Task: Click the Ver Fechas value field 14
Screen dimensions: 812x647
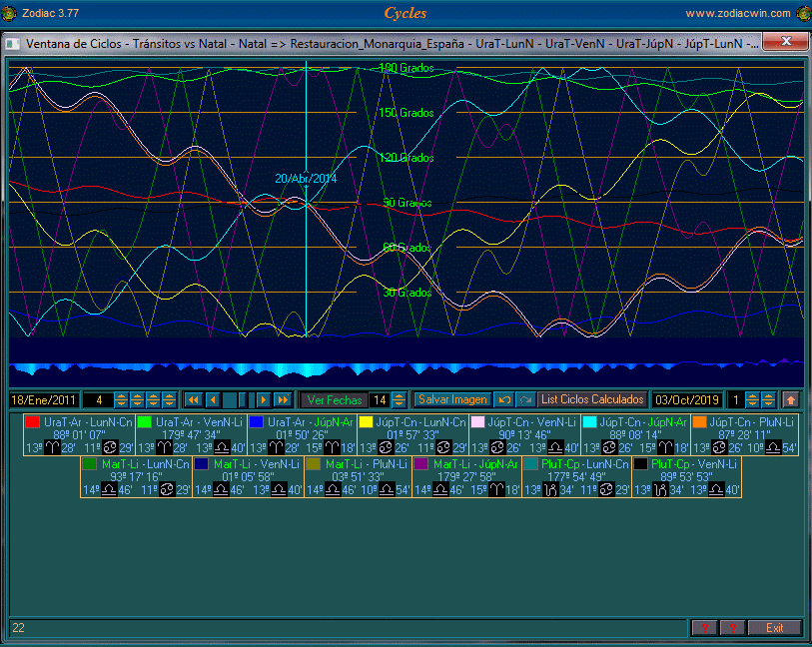Action: tap(381, 400)
